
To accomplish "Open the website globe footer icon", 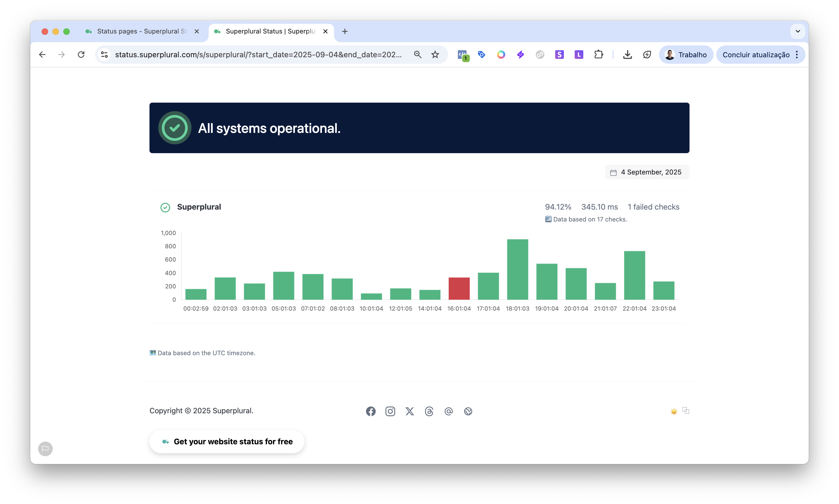I will (468, 411).
